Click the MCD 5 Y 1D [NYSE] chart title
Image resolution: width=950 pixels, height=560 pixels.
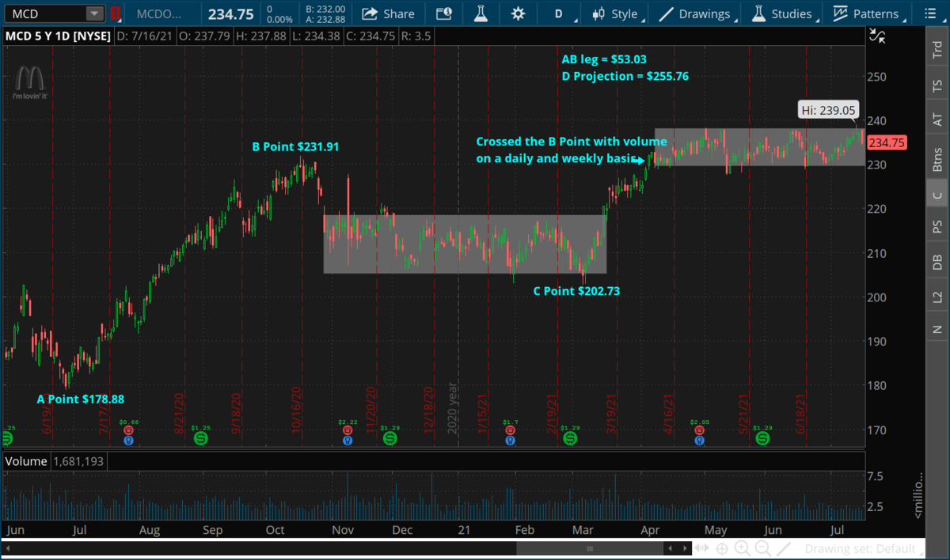59,36
